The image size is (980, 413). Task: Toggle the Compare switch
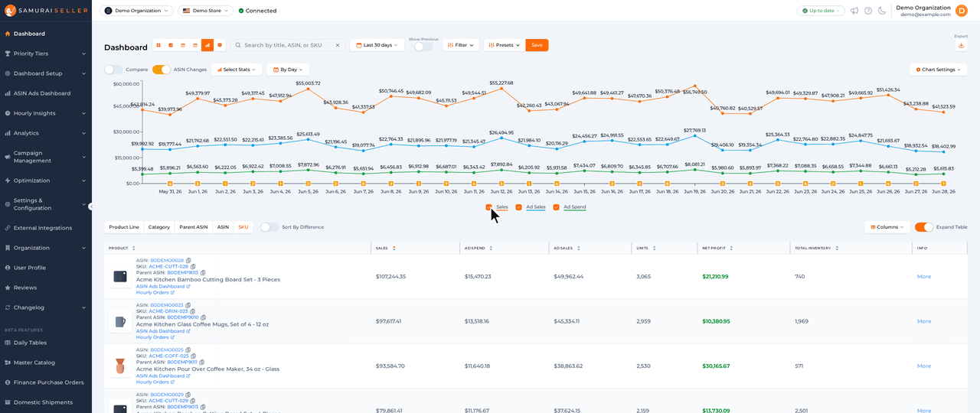[113, 70]
